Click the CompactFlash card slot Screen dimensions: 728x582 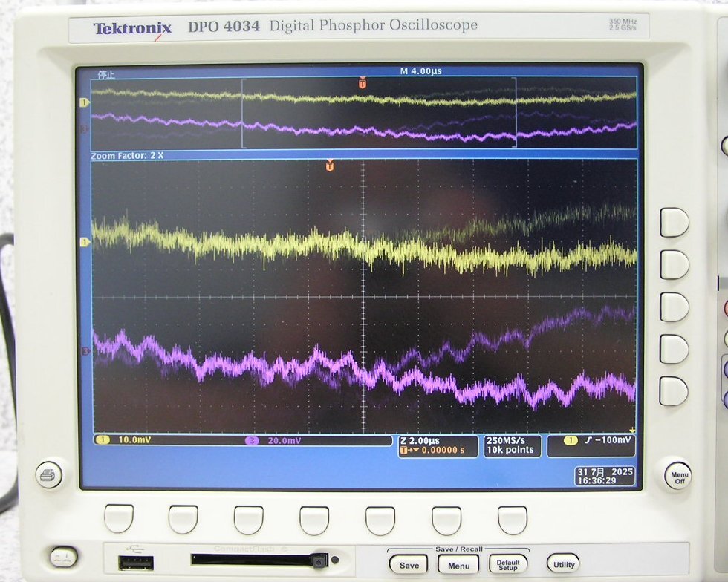pos(253,560)
